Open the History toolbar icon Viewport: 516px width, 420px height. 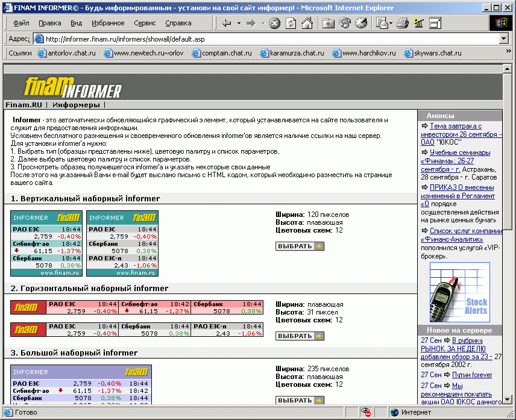(361, 24)
